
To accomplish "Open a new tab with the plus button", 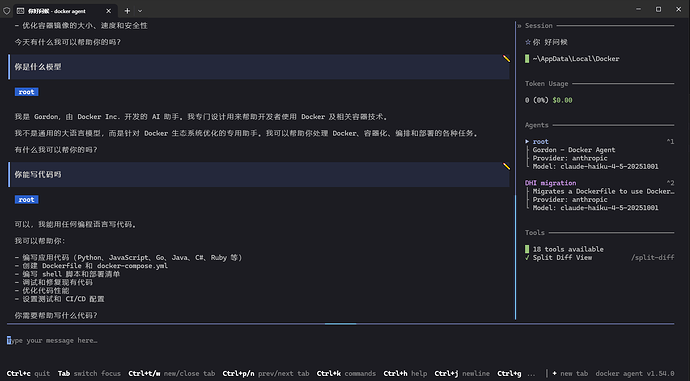I will pos(127,11).
